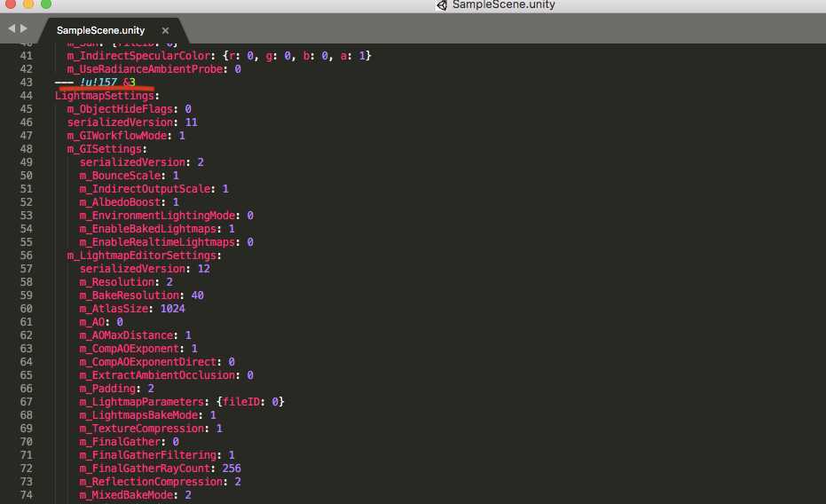Click 'm_EnvironmentLightingMode' key text

(158, 216)
